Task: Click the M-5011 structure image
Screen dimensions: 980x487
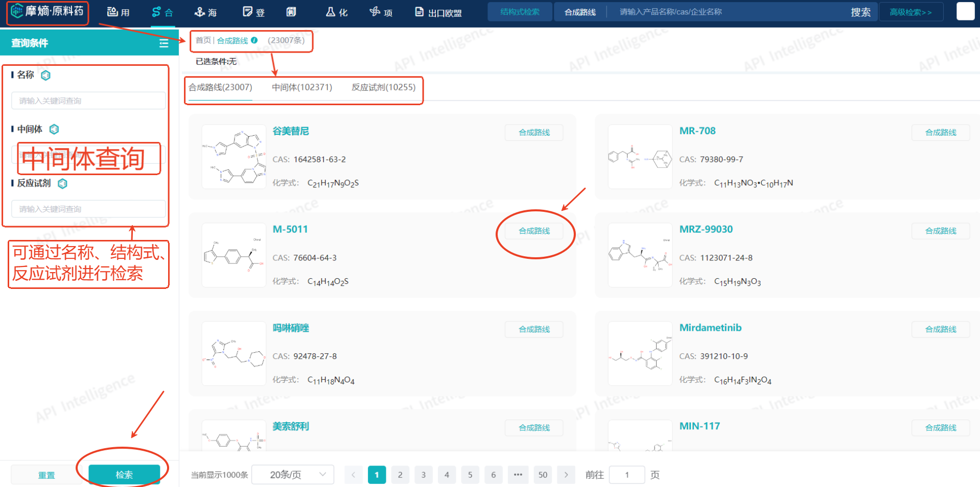Action: (x=234, y=255)
